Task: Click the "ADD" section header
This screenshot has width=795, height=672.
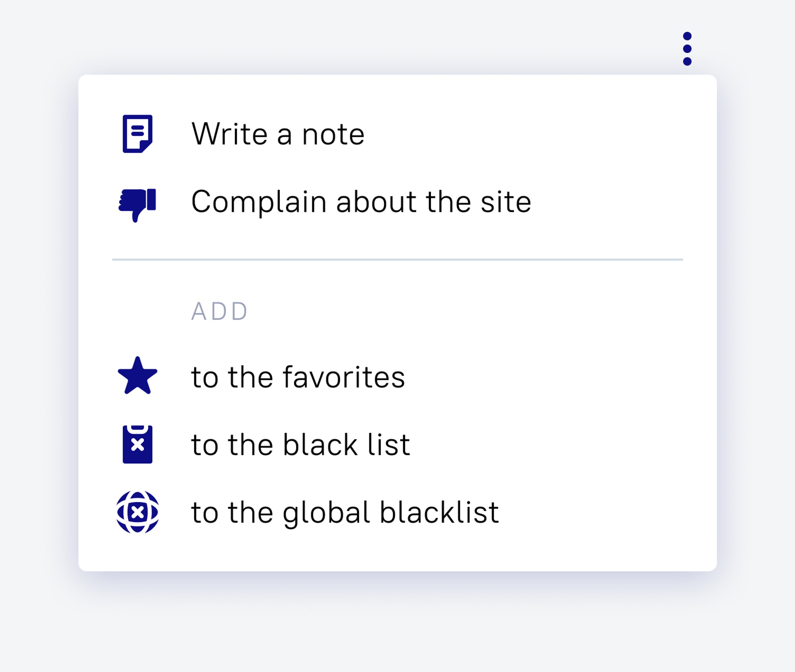Action: (x=220, y=311)
